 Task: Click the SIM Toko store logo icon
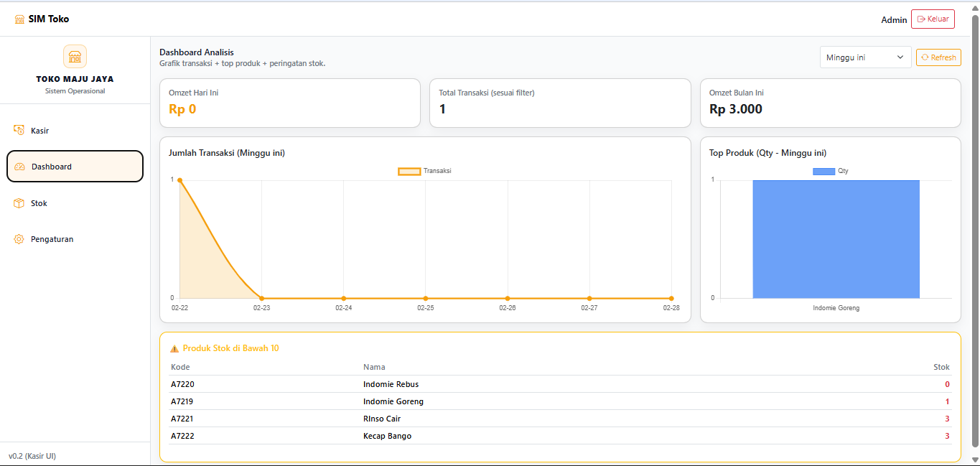click(19, 19)
